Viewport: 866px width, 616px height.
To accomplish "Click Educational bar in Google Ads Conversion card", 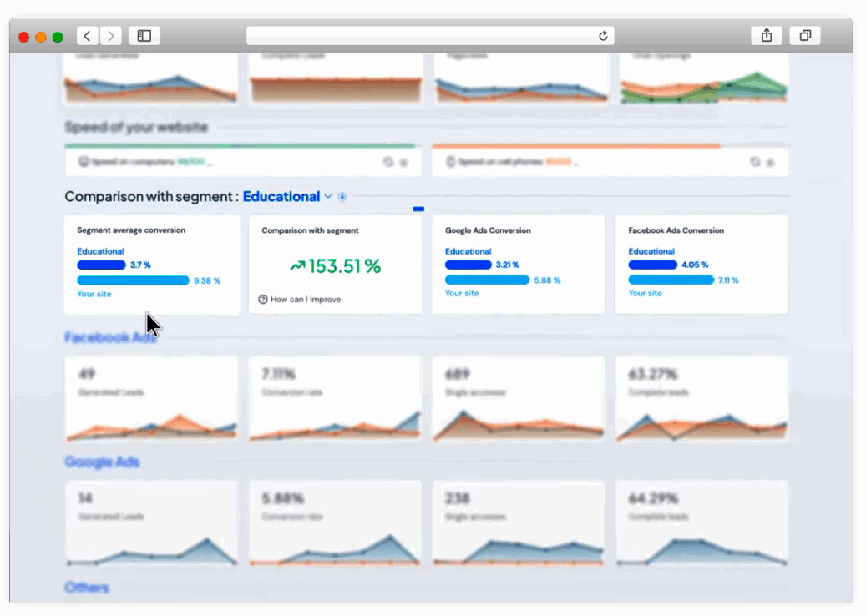I will [x=468, y=265].
